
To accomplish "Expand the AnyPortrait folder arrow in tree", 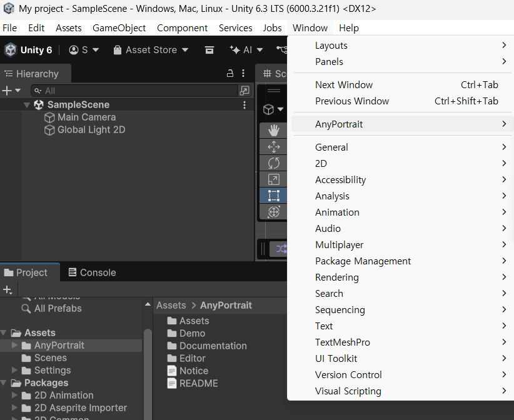I will (14, 345).
